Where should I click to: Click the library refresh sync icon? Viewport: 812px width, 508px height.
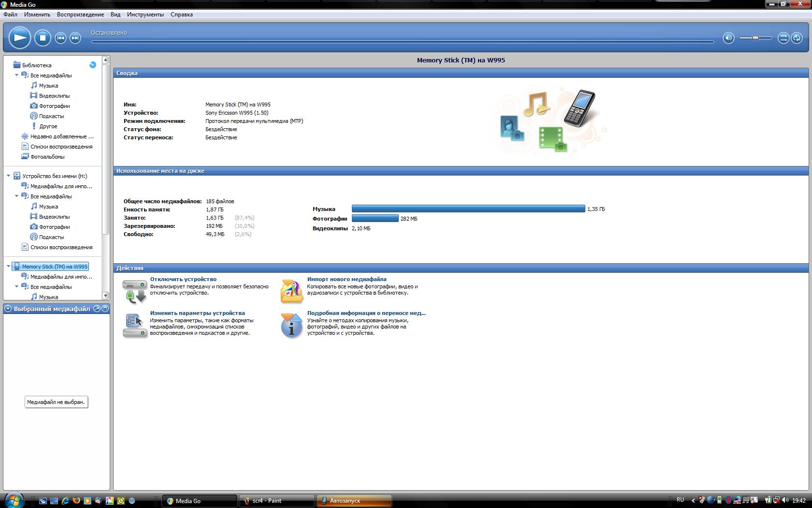pos(93,65)
